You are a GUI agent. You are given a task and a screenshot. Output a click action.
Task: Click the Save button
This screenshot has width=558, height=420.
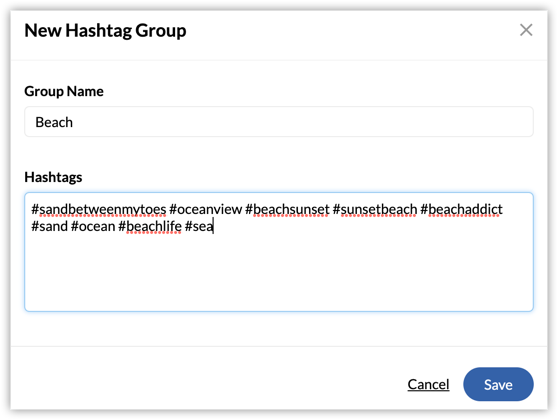[x=498, y=384]
